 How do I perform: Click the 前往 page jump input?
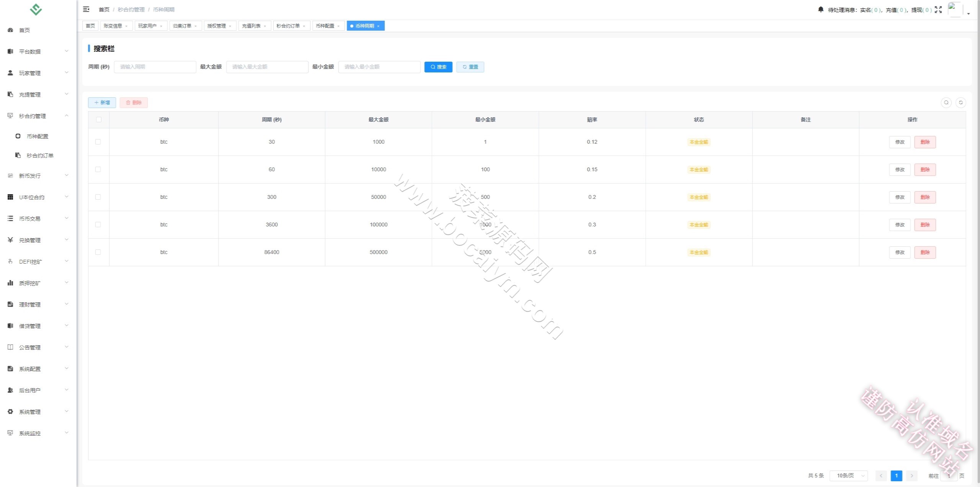click(949, 476)
